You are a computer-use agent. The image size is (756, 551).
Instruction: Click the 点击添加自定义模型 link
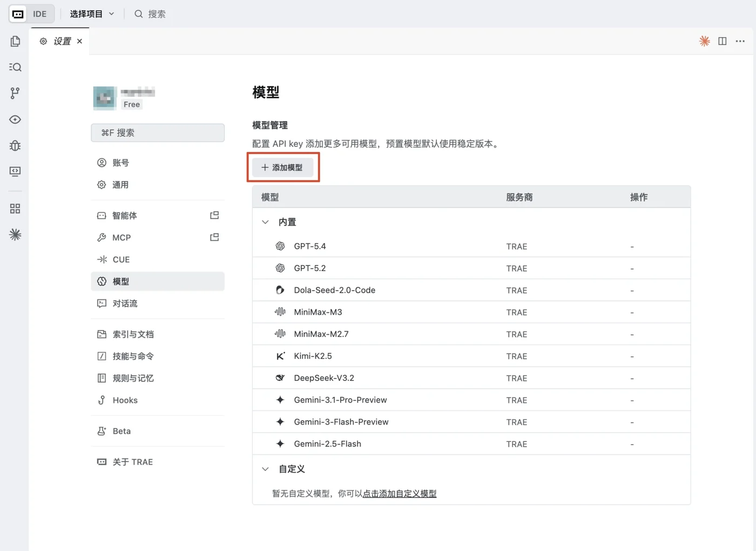(400, 493)
